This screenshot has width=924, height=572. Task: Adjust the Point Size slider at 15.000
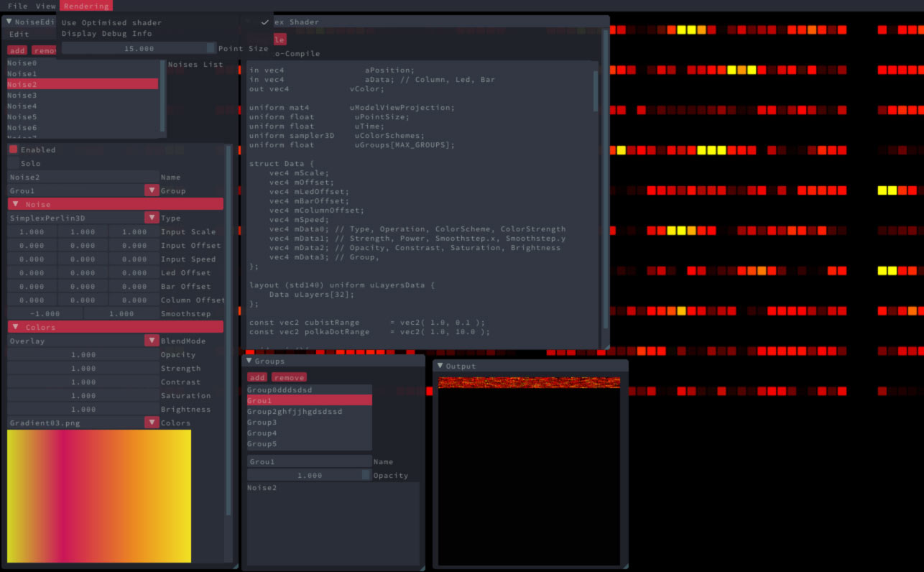click(139, 48)
